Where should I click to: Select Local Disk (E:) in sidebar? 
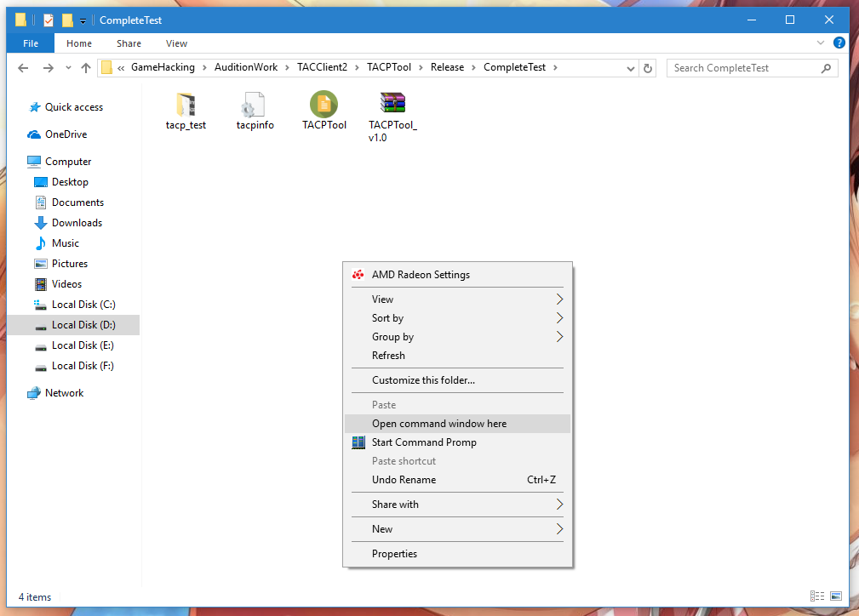coord(82,345)
